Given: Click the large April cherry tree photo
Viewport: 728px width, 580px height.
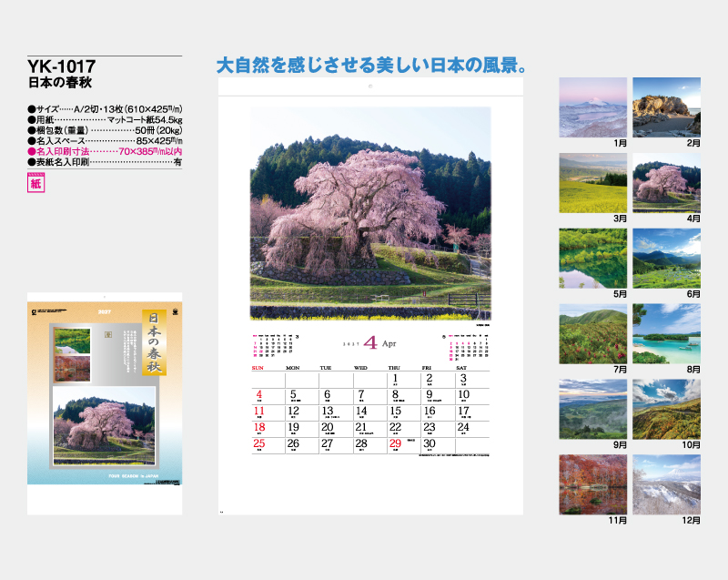Looking at the screenshot, I should (370, 214).
